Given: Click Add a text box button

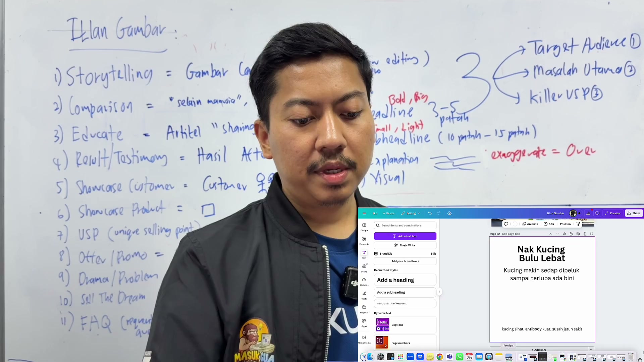Looking at the screenshot, I should pos(405,236).
